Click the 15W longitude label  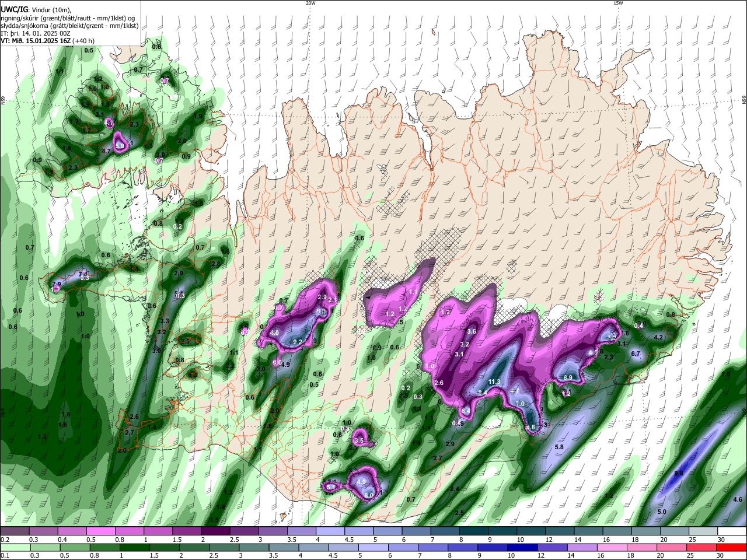tap(617, 3)
